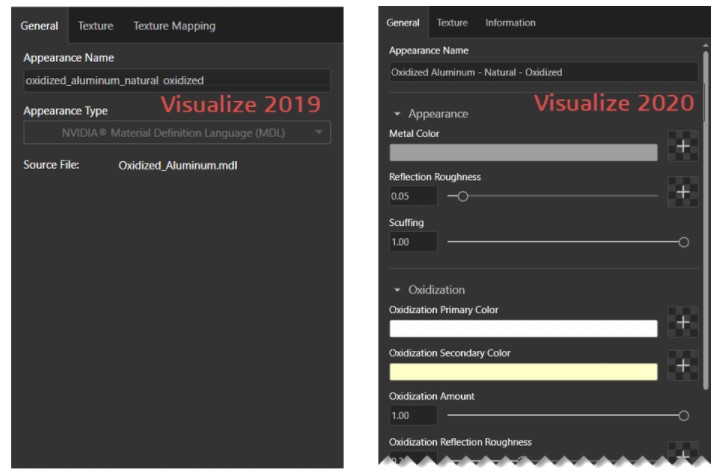
Task: Open General tab in Visualize 2020 panel
Action: tap(403, 23)
